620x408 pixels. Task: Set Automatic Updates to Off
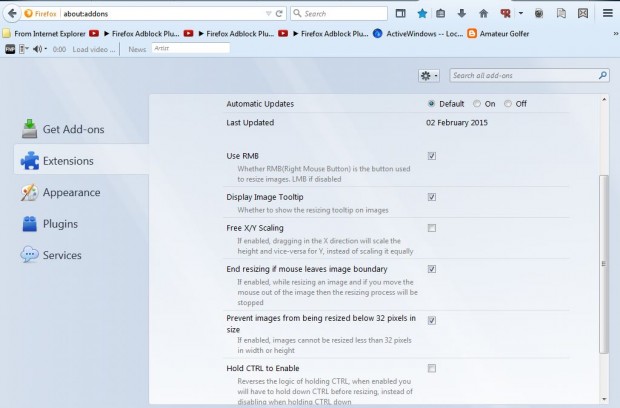(508, 103)
